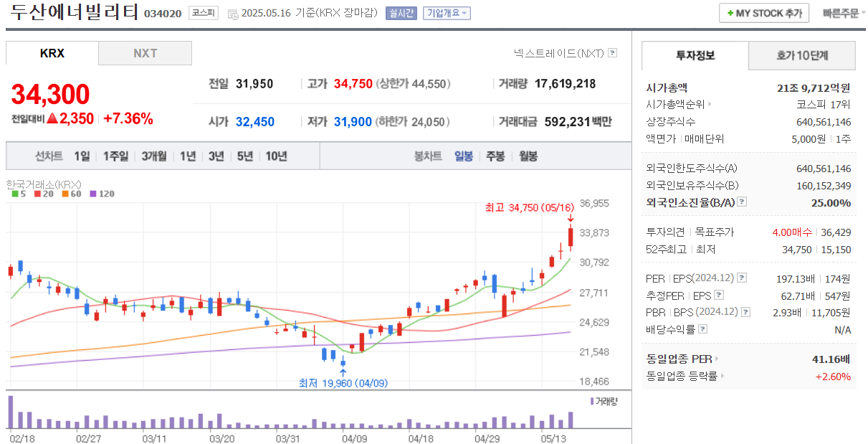Select the 5년 line chart period
The width and height of the screenshot is (868, 444).
click(x=245, y=156)
